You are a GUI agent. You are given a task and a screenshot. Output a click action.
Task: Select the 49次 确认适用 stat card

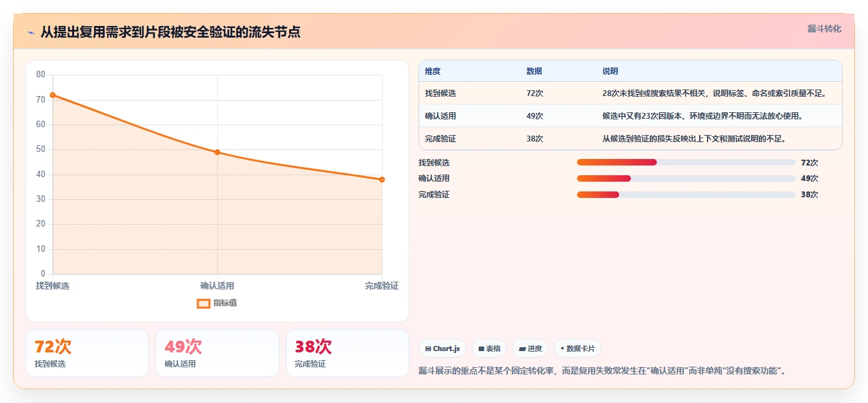tap(217, 353)
